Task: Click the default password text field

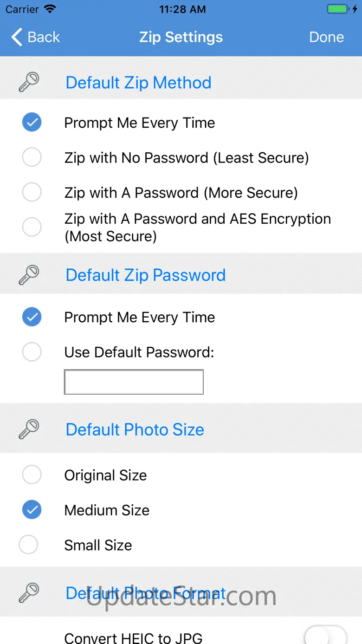Action: [134, 382]
